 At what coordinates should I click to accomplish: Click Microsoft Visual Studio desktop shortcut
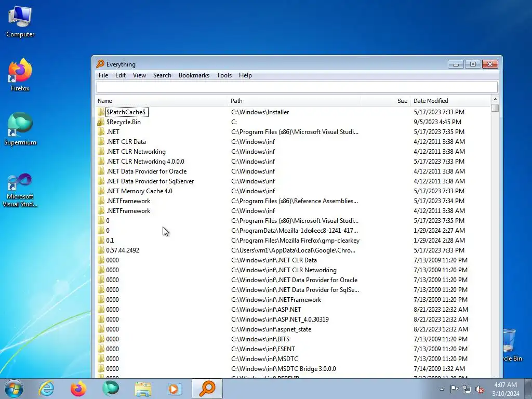click(x=20, y=190)
